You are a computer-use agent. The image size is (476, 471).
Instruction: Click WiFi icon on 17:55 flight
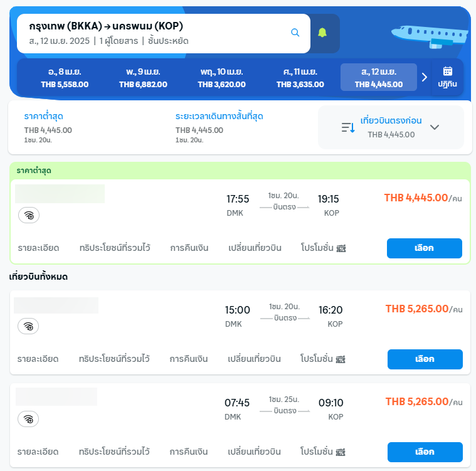click(x=29, y=215)
